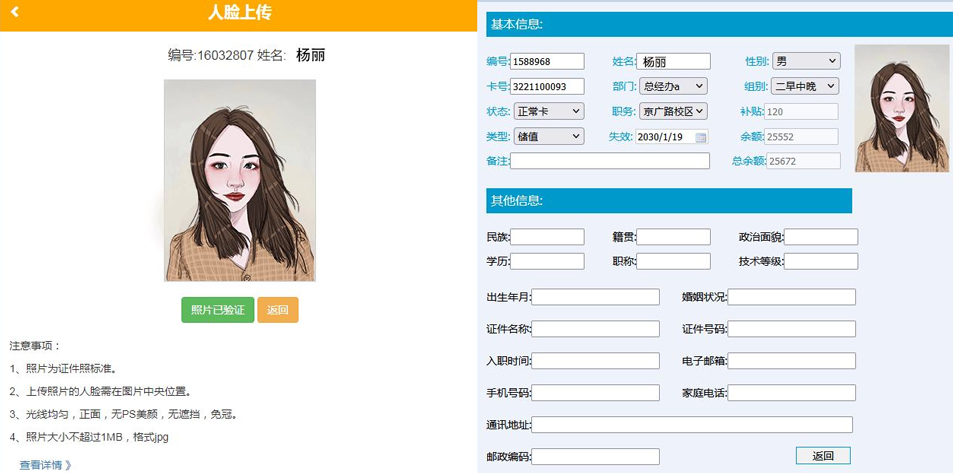Click the 邮政编码 input field
The height and width of the screenshot is (473, 953).
[x=596, y=457]
